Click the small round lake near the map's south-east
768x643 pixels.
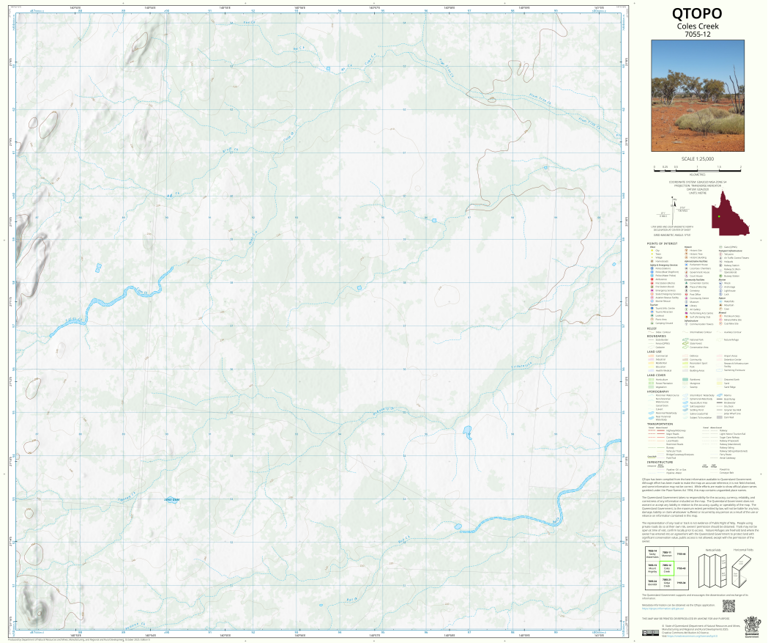tap(457, 527)
